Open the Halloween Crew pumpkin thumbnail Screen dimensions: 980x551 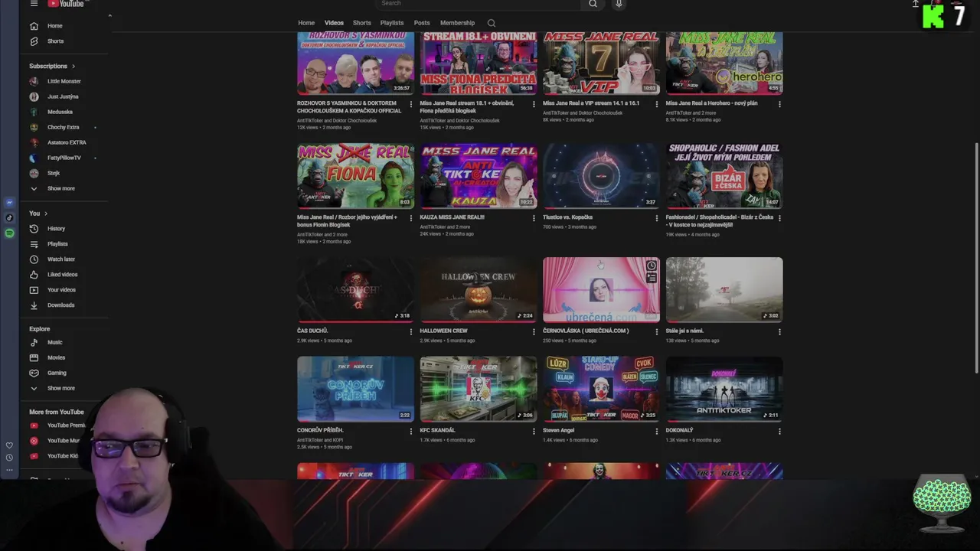point(479,289)
